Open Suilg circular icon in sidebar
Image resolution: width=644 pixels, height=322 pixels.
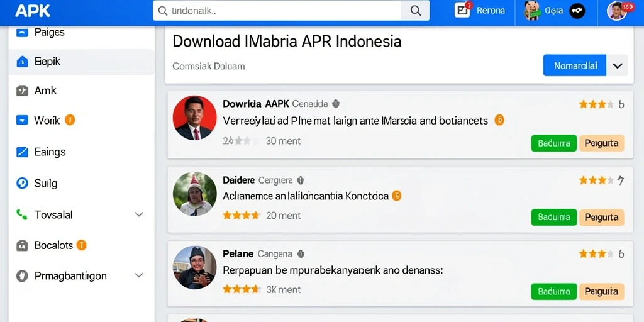22,183
